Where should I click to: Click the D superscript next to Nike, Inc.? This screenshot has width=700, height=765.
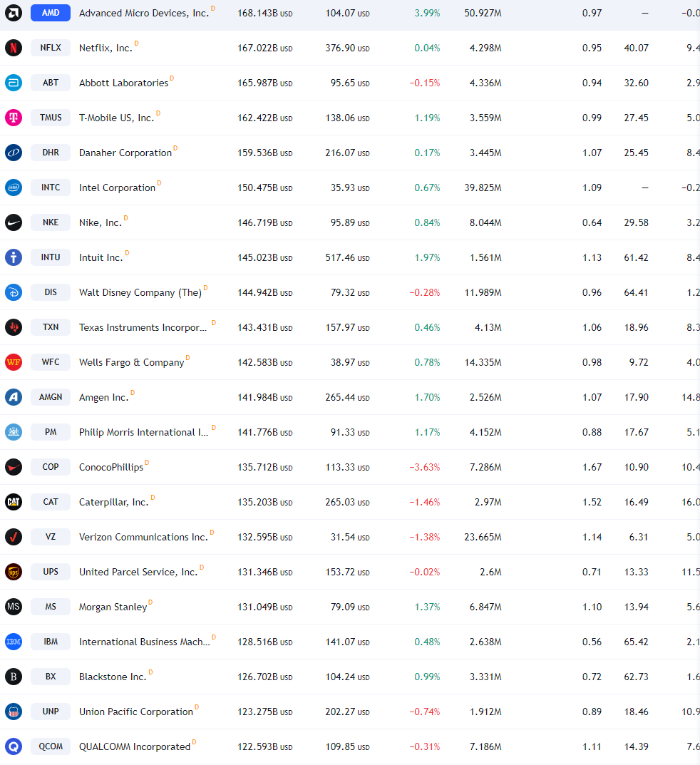126,218
